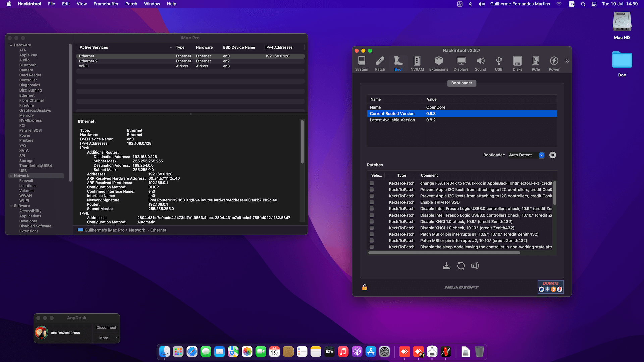Open the Framebuffer menu
This screenshot has width=644, height=362.
coord(106,4)
